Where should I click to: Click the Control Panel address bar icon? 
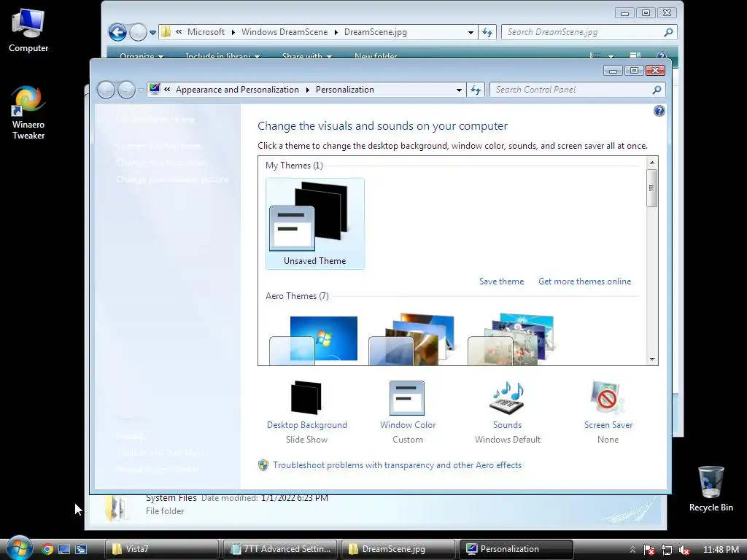click(x=155, y=89)
